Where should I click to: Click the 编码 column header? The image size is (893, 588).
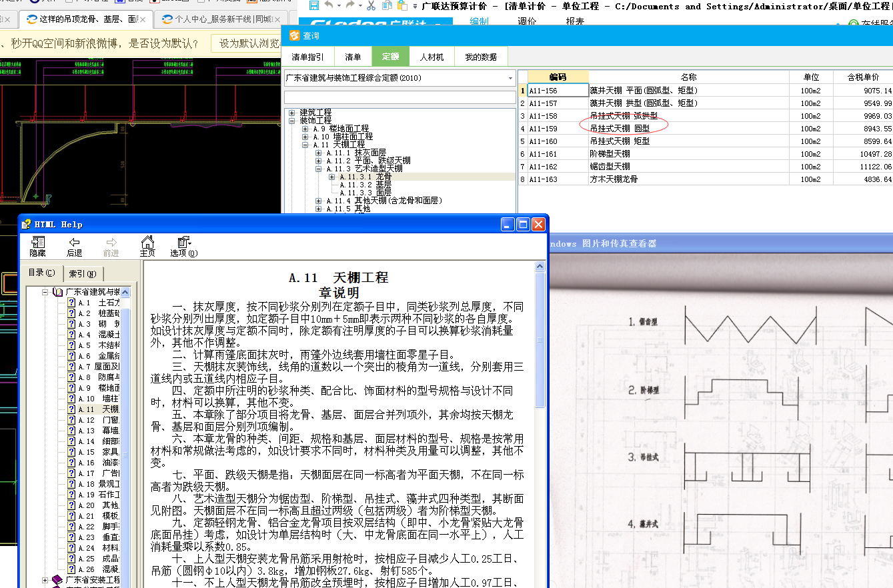click(x=558, y=77)
